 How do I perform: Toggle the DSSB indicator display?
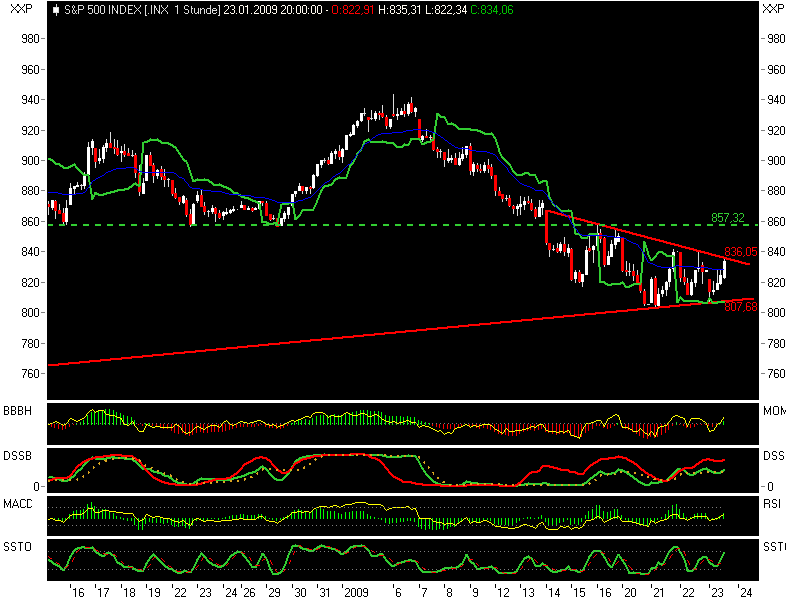point(17,456)
